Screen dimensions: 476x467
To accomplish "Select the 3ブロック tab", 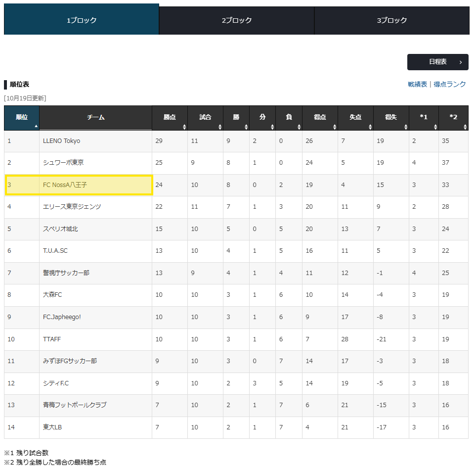I will [391, 20].
